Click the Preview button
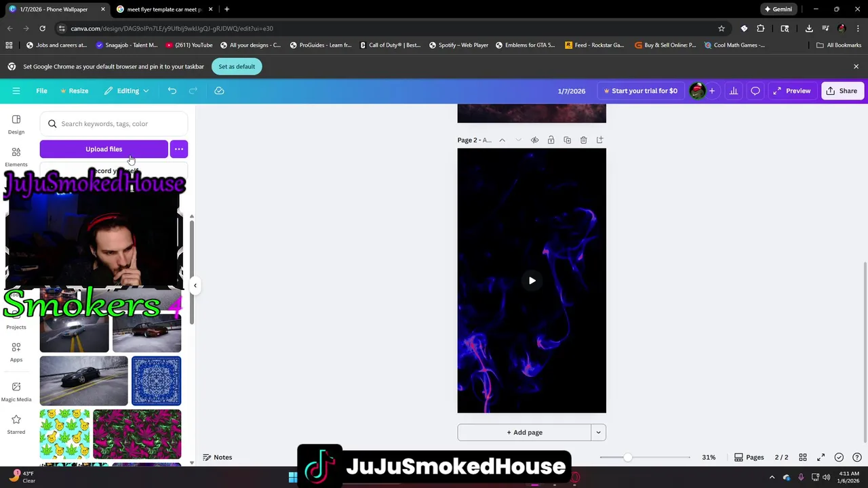 pos(791,91)
